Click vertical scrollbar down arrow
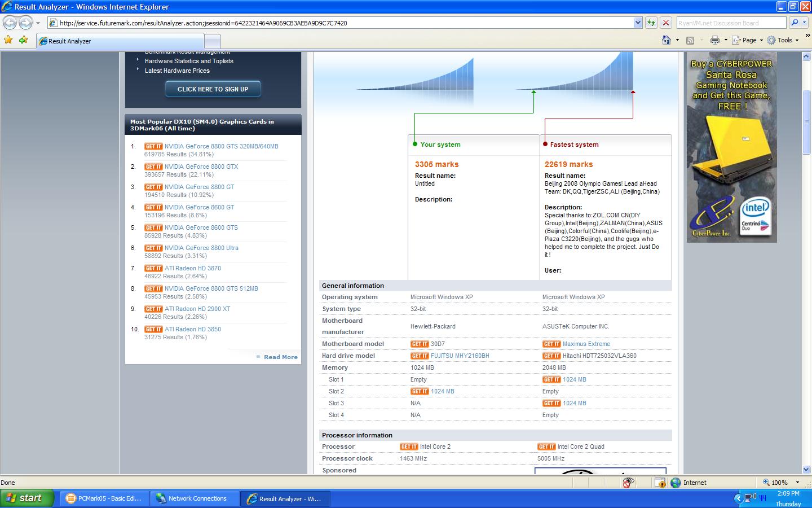812x508 pixels. click(806, 470)
